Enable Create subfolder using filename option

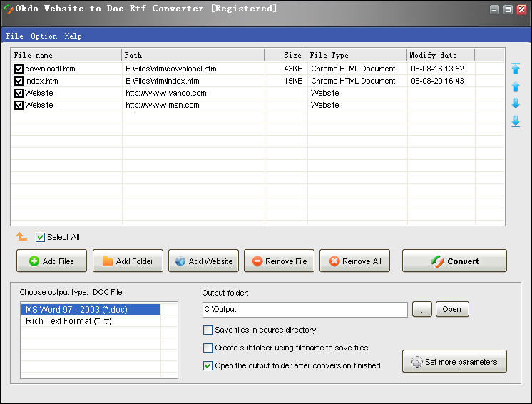click(x=208, y=348)
